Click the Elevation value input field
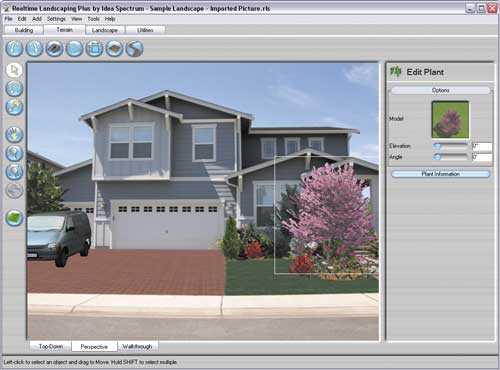 (x=482, y=146)
